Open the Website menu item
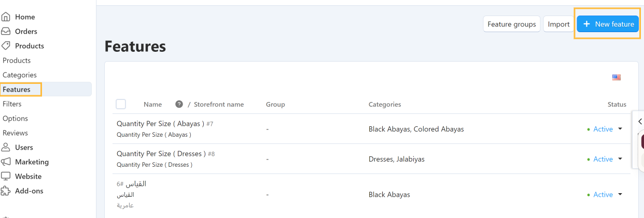This screenshot has width=644, height=218. tap(28, 176)
